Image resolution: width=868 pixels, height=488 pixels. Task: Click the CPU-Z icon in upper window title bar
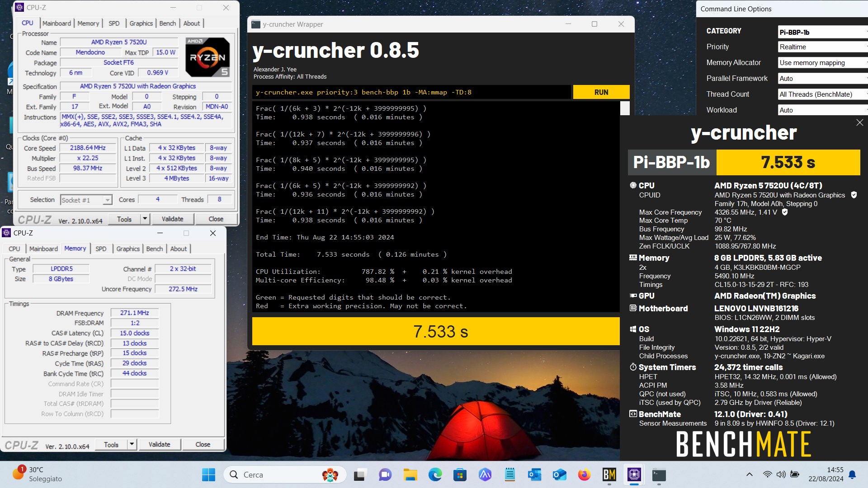click(x=19, y=7)
